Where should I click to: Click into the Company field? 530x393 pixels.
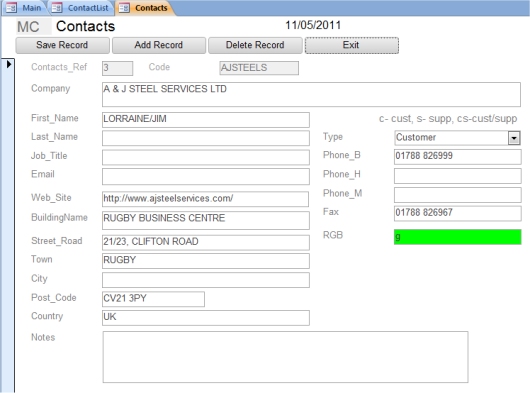[311, 94]
